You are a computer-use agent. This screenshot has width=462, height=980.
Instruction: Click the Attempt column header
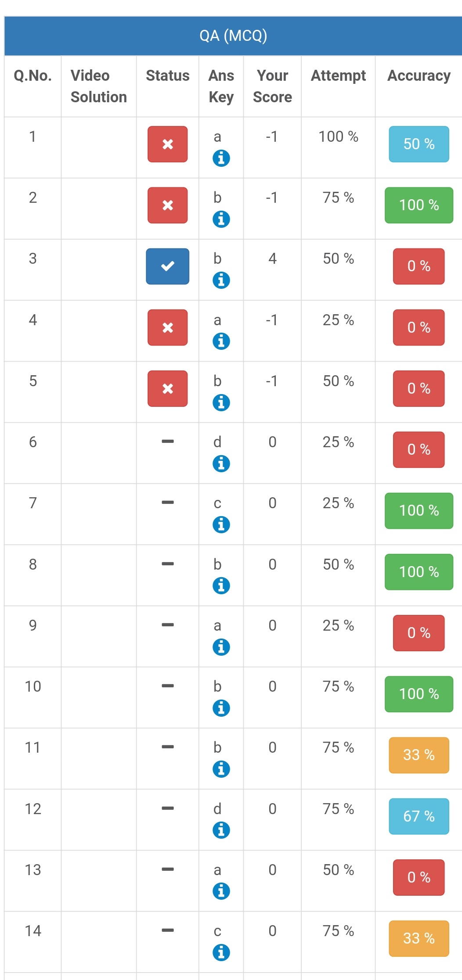[338, 76]
